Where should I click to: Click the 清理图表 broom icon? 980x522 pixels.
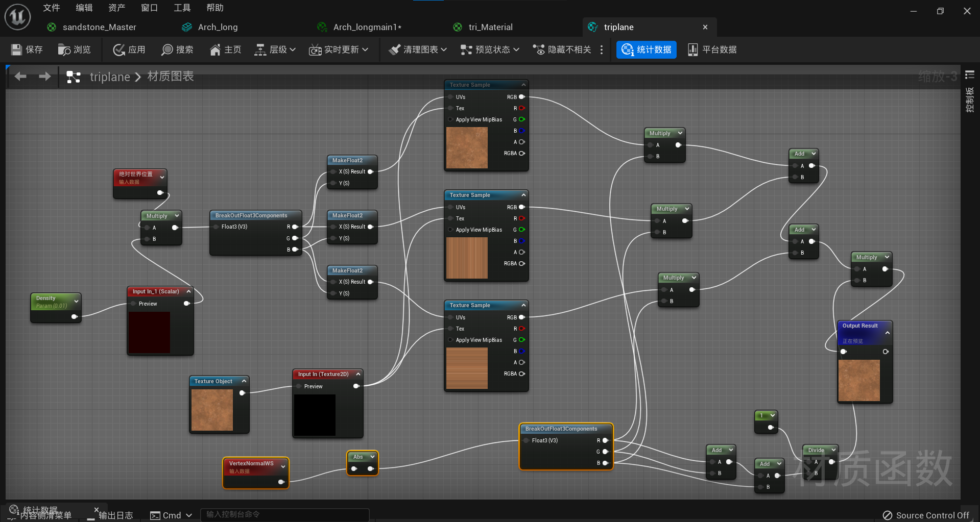[394, 49]
